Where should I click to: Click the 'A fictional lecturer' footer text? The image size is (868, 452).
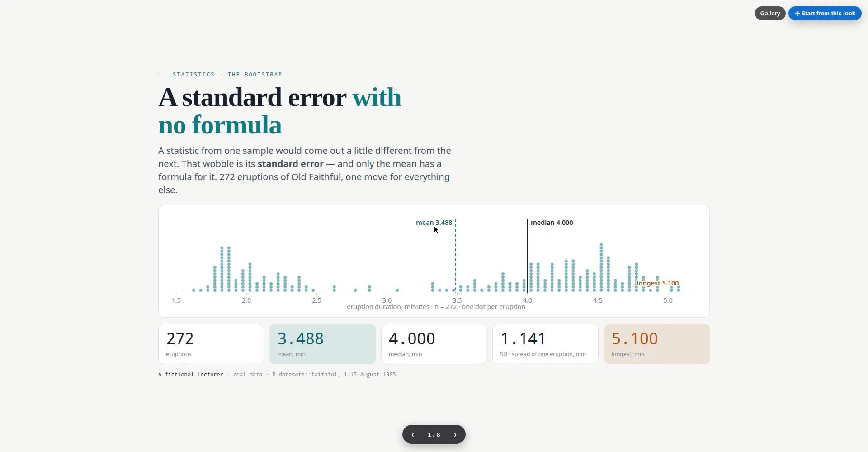tap(191, 375)
